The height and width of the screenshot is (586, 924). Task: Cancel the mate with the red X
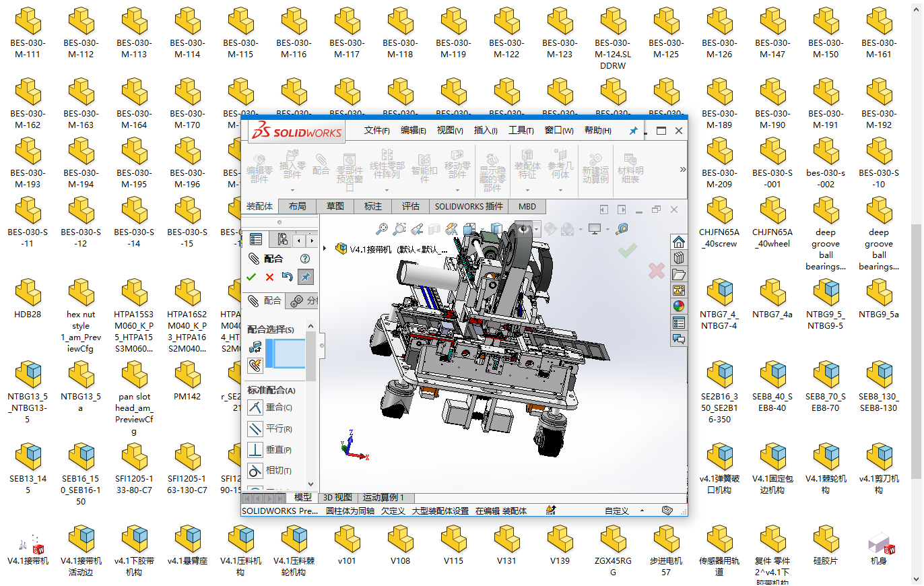pyautogui.click(x=269, y=277)
